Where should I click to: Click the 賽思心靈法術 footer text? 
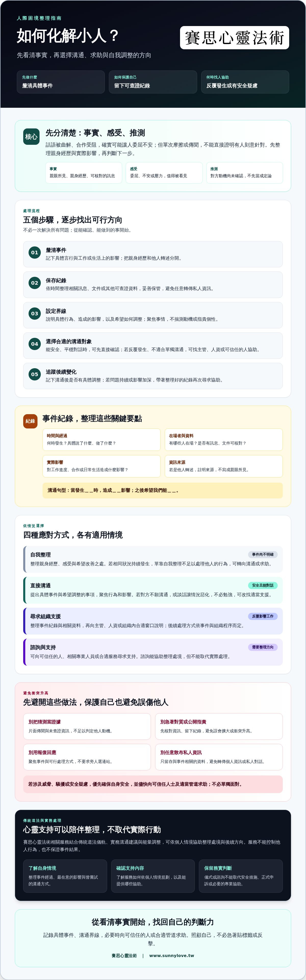coord(124,955)
